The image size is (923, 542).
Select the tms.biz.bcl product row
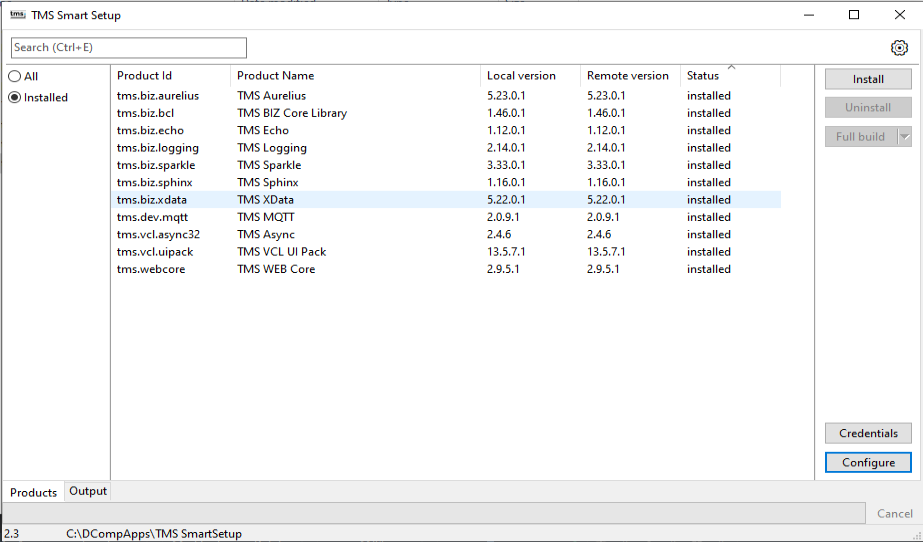pos(146,113)
